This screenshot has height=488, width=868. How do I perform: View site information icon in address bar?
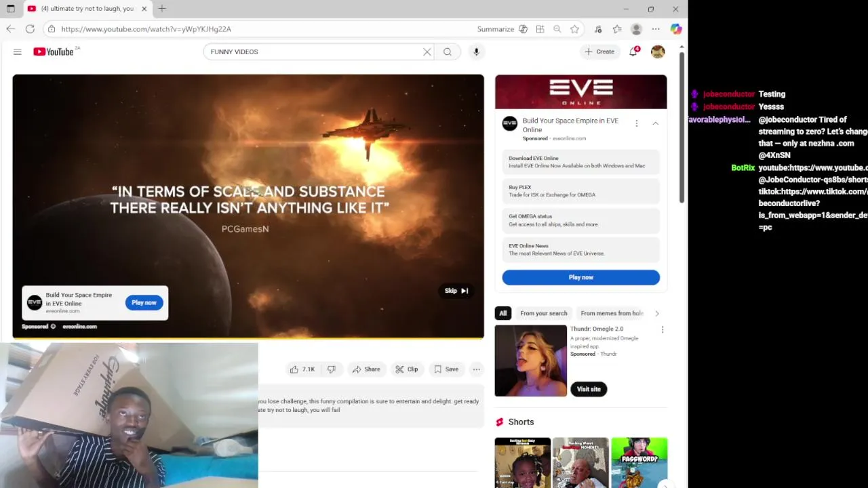click(51, 29)
